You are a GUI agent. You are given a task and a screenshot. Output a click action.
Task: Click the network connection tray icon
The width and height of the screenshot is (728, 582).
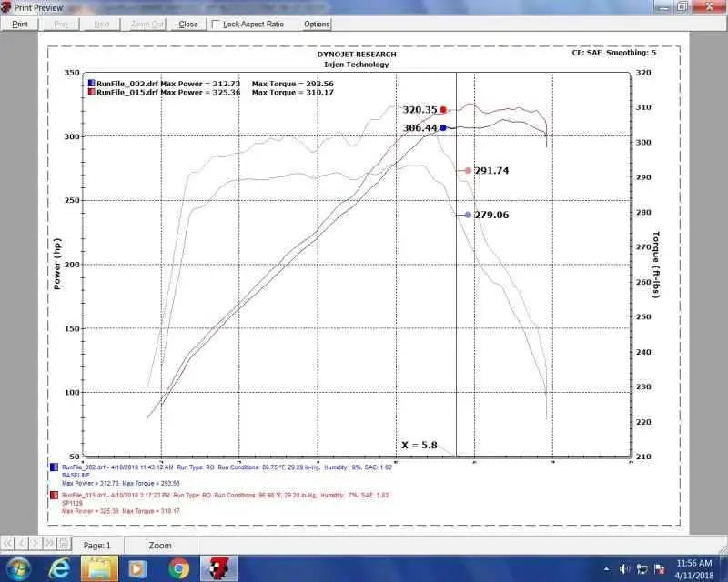tap(642, 569)
